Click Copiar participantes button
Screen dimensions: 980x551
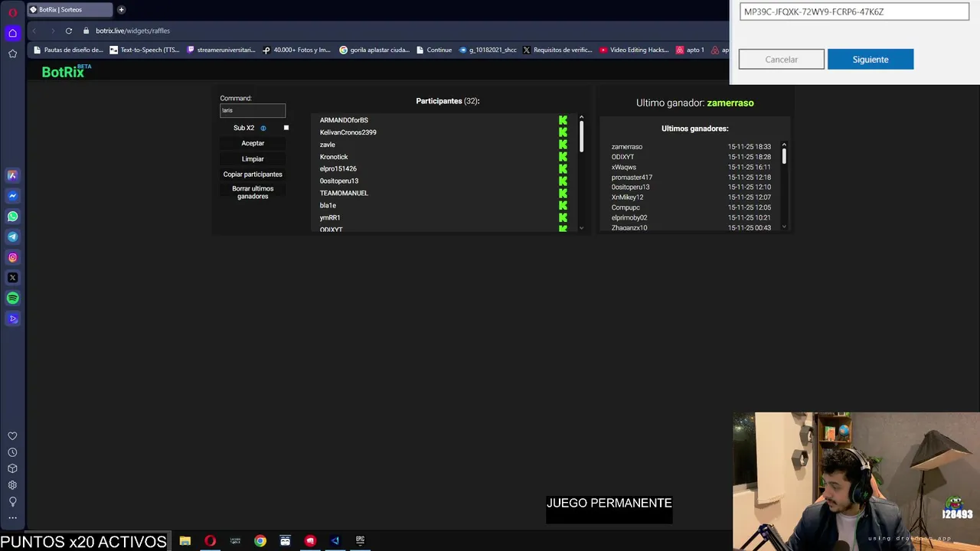(x=253, y=174)
